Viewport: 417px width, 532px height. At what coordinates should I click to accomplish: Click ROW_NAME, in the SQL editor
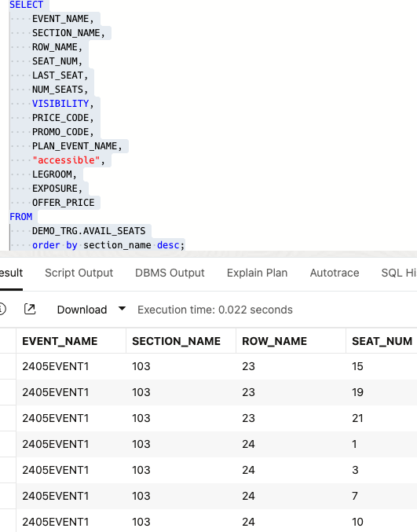pyautogui.click(x=57, y=47)
